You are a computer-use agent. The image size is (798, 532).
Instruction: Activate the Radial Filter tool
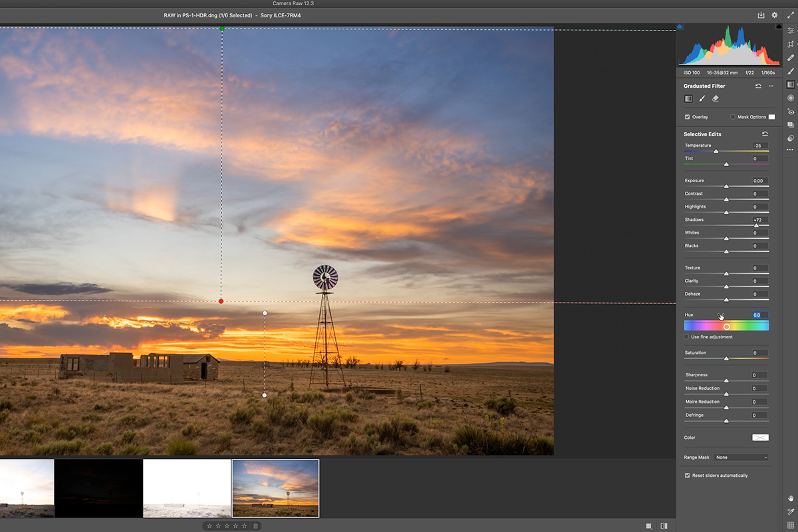(x=791, y=98)
